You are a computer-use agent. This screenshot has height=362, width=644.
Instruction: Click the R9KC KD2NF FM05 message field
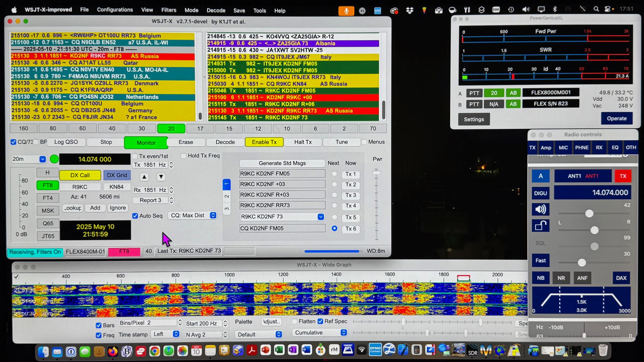(282, 173)
